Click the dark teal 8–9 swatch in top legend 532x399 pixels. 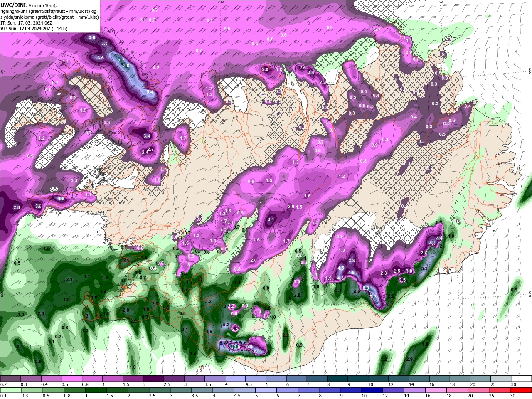pos(337,379)
